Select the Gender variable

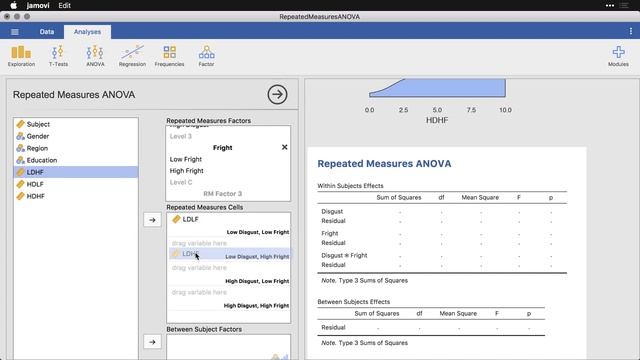(76, 136)
